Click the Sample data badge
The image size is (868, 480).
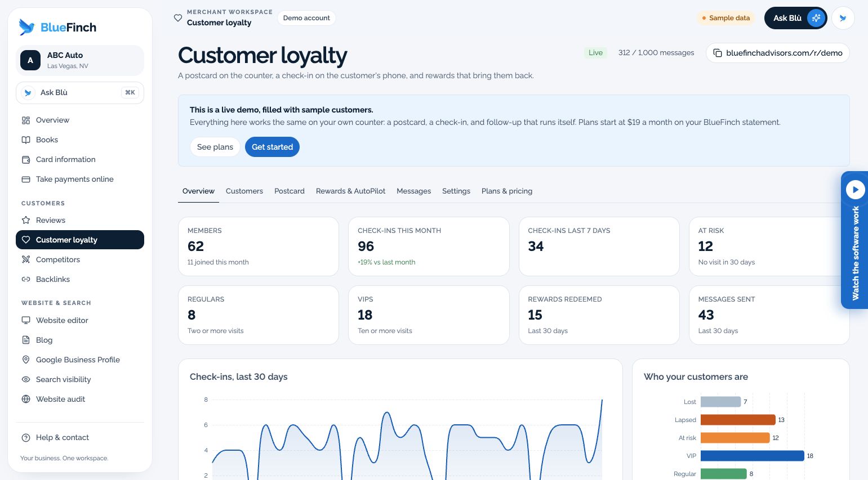coord(725,18)
